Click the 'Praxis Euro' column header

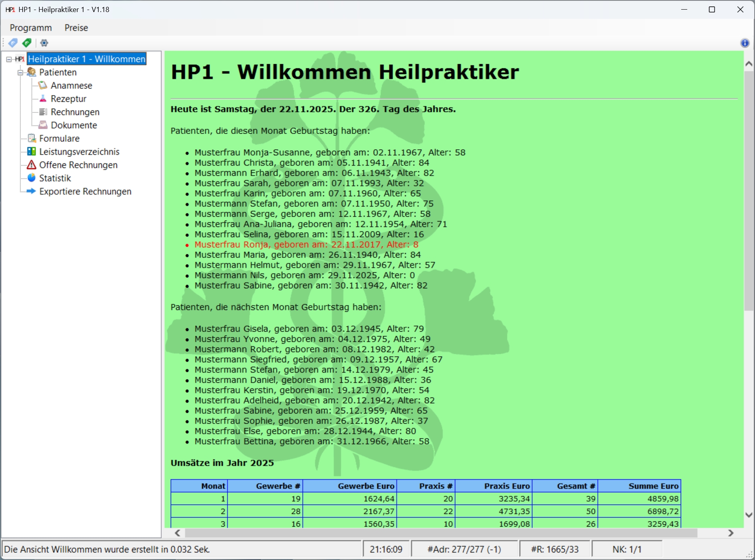494,486
